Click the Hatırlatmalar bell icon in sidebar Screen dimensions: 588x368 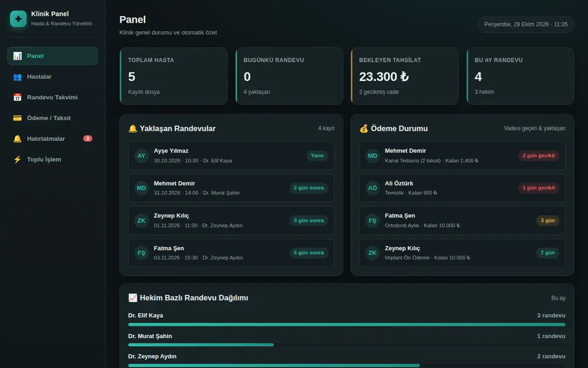coord(17,138)
